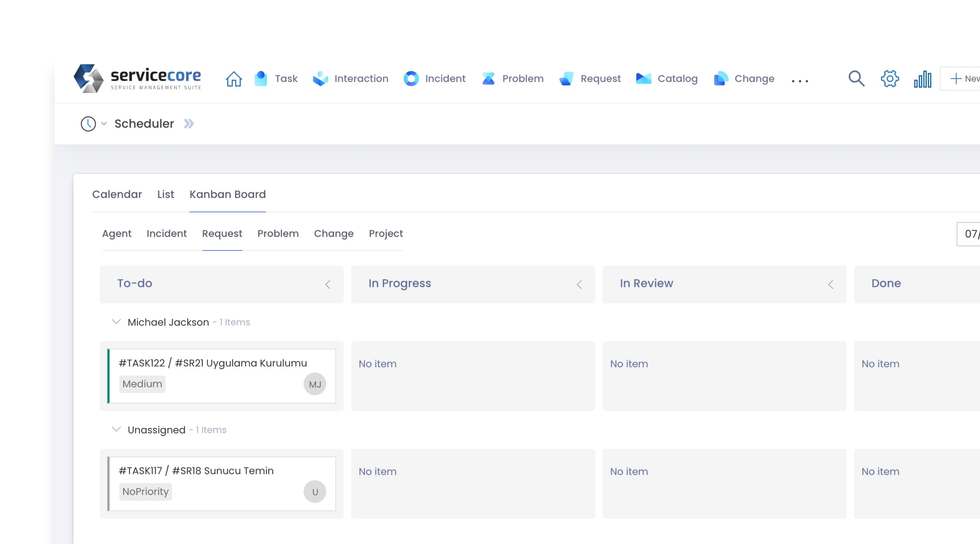Open the Task module icon
This screenshot has width=980, height=544.
click(x=261, y=79)
